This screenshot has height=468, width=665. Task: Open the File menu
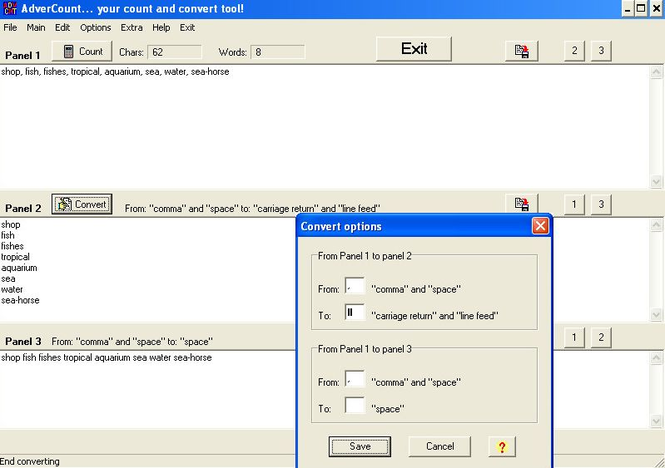tap(10, 28)
